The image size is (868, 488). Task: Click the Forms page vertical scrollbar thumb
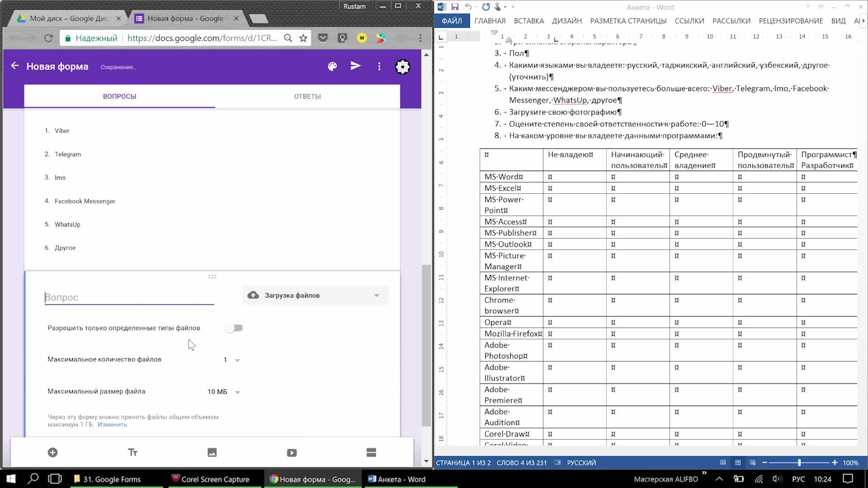click(x=426, y=346)
